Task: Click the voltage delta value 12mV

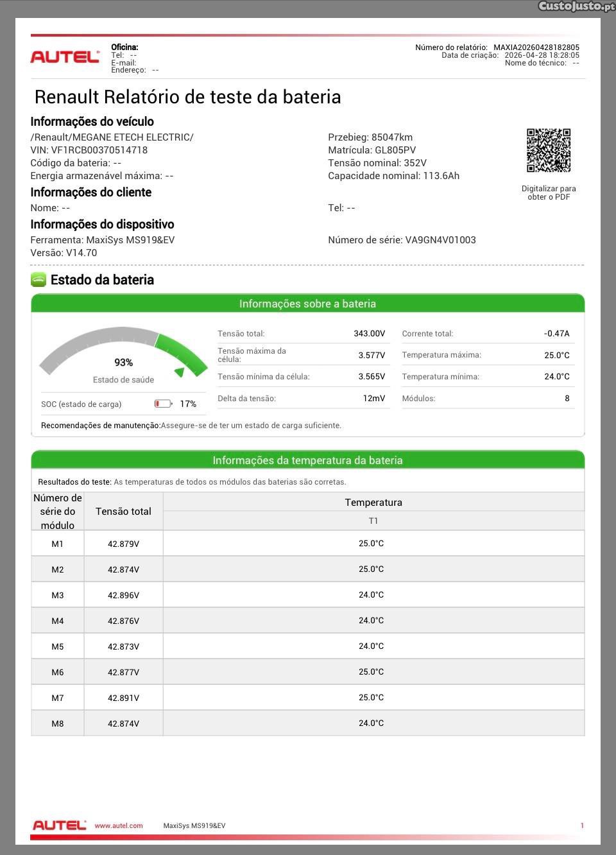Action: point(374,399)
